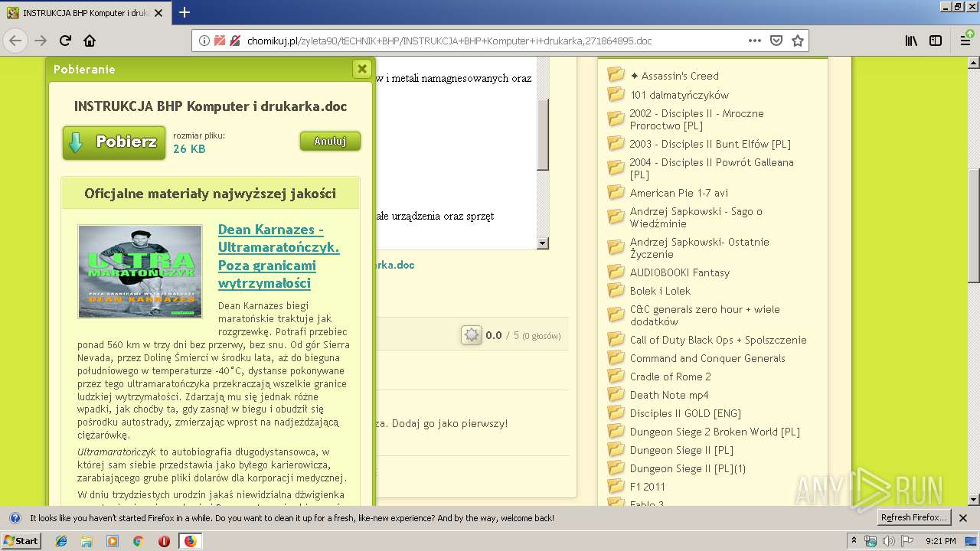Open page actions three-dot menu
980x551 pixels.
pos(755,41)
